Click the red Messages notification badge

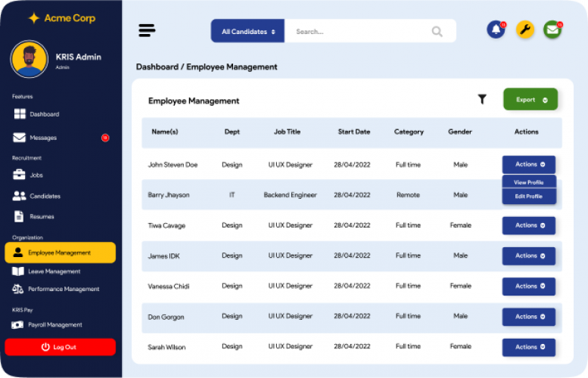[105, 138]
